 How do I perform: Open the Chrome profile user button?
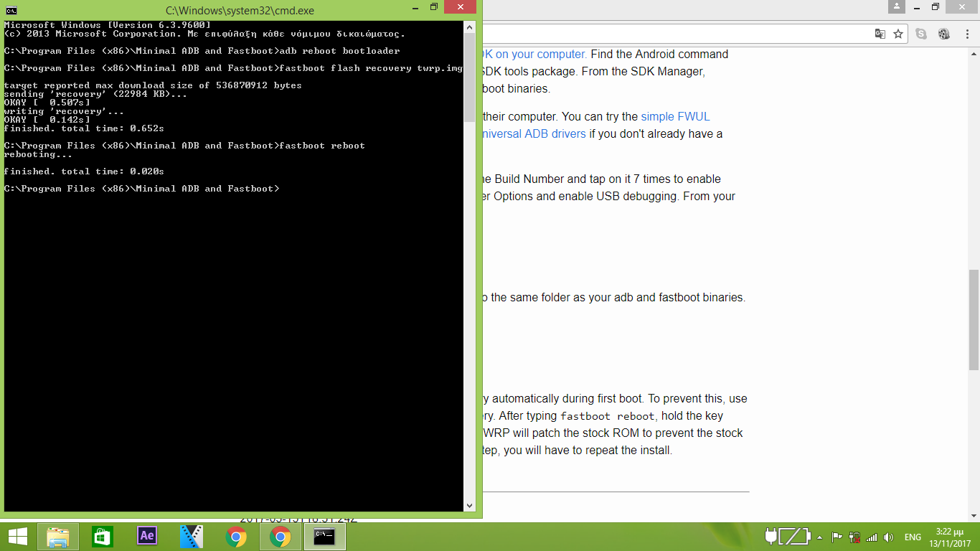coord(897,6)
